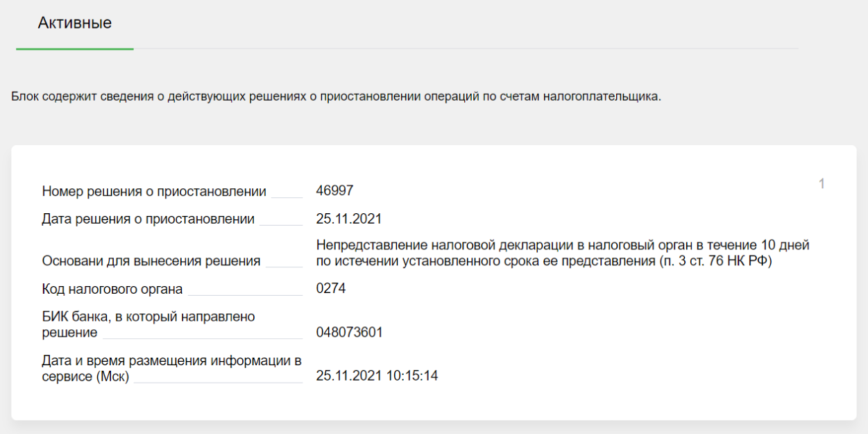
Task: Click the green underline below Активные
Action: 74,48
